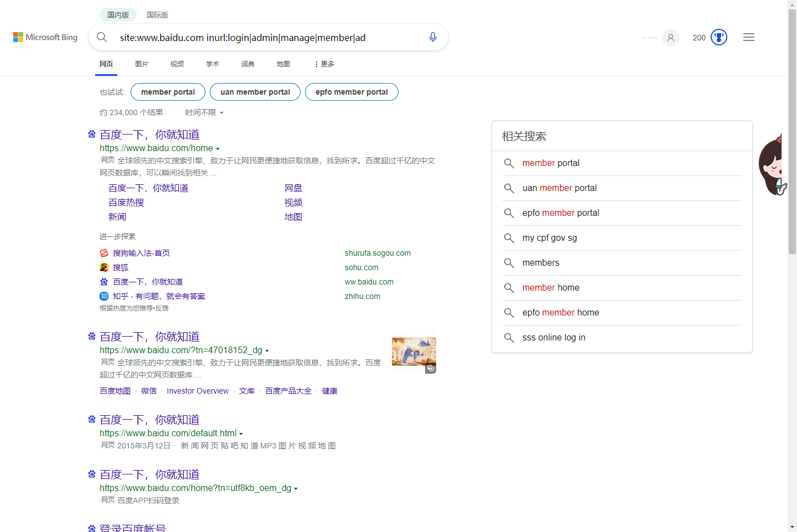797x532 pixels.
Task: Open the 搜狗输入法-首页 link
Action: click(x=141, y=253)
